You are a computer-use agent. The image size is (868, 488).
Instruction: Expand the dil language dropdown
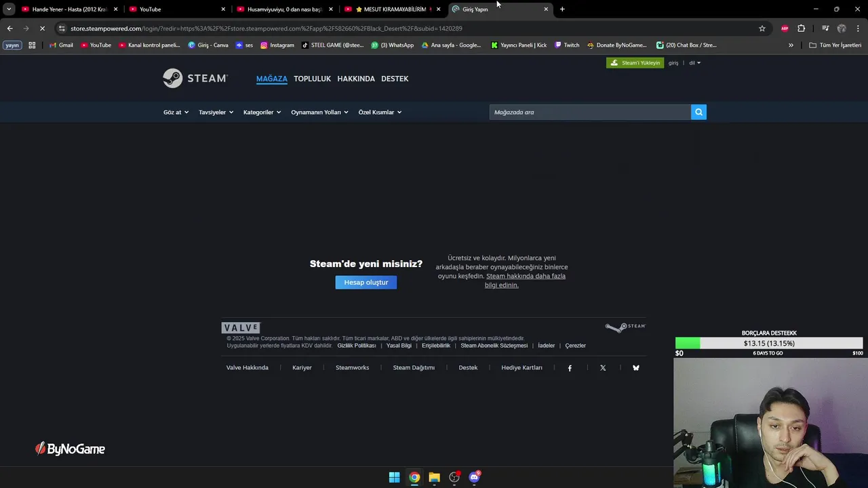click(x=695, y=63)
